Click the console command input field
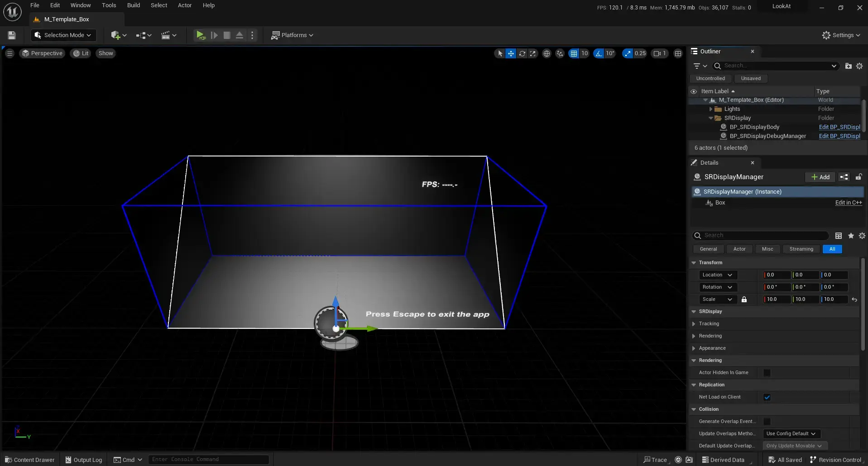This screenshot has width=868, height=466. [x=208, y=460]
